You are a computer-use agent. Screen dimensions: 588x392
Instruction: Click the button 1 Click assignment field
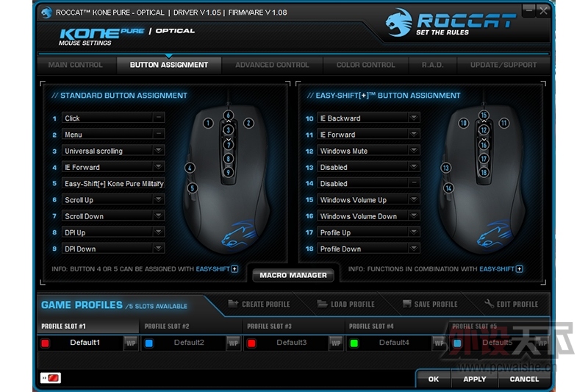tap(113, 118)
